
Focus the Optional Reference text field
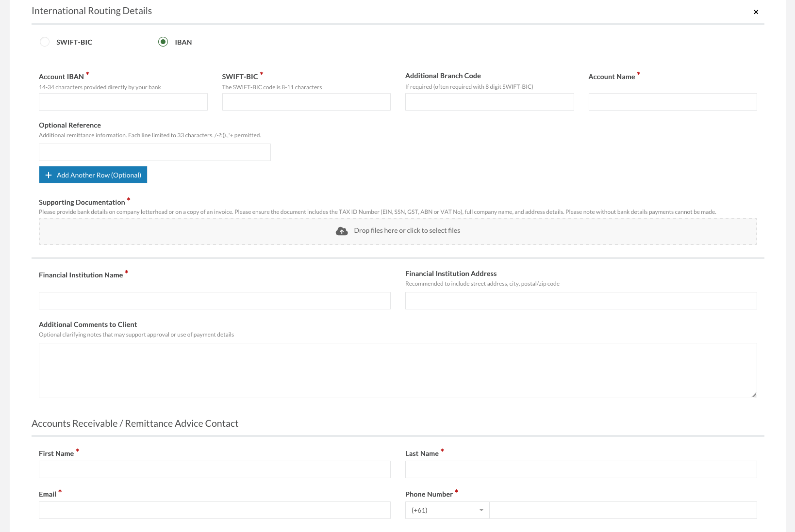tap(155, 152)
